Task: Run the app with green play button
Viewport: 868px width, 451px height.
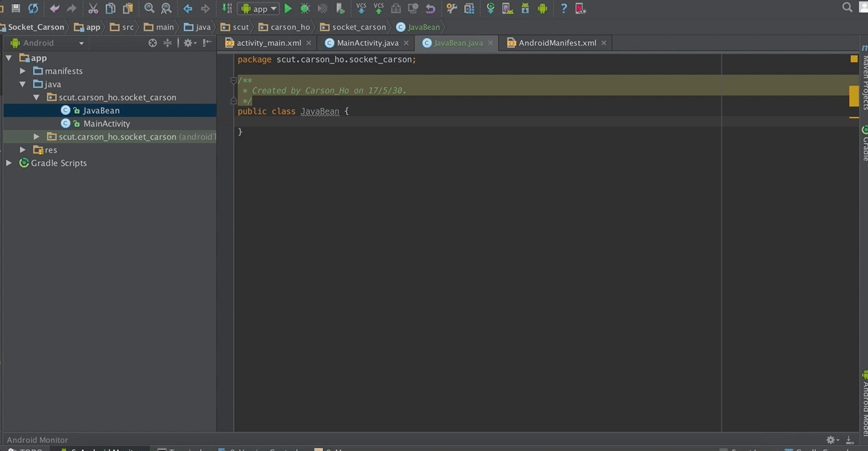Action: [x=288, y=8]
